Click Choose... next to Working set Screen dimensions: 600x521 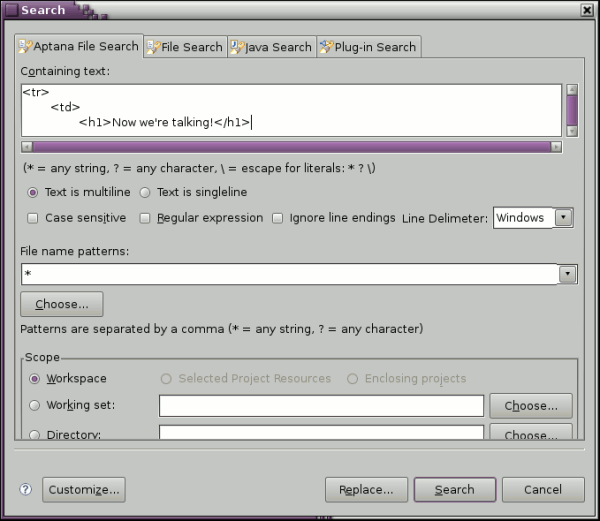(531, 405)
